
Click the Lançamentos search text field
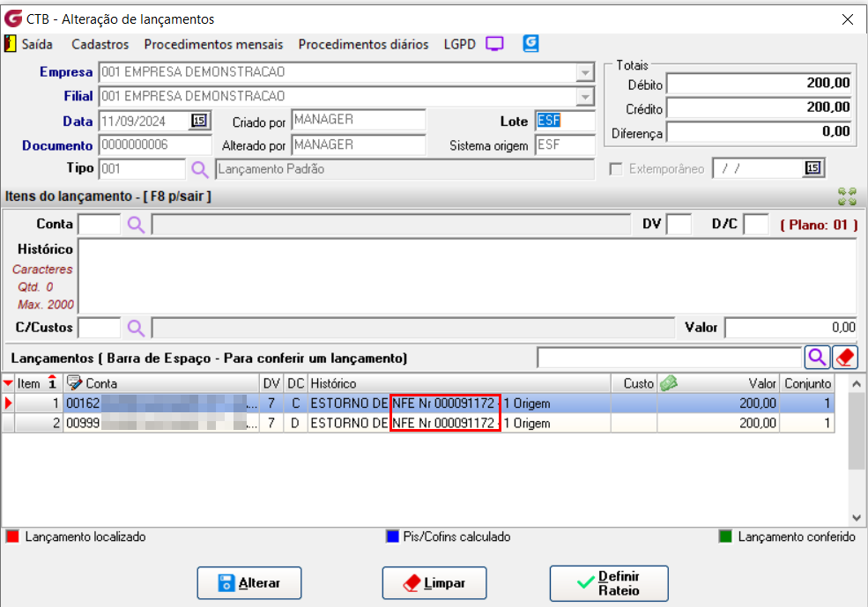click(669, 358)
